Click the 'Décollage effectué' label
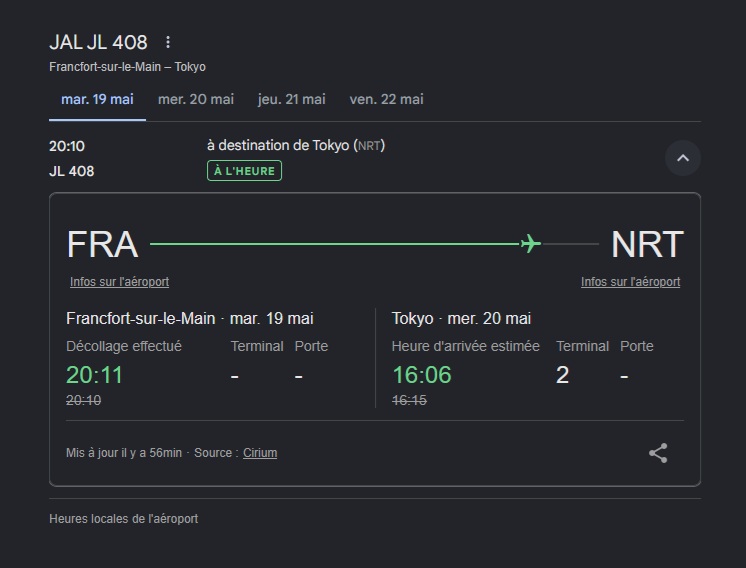Screen dimensions: 746x568 pos(124,346)
